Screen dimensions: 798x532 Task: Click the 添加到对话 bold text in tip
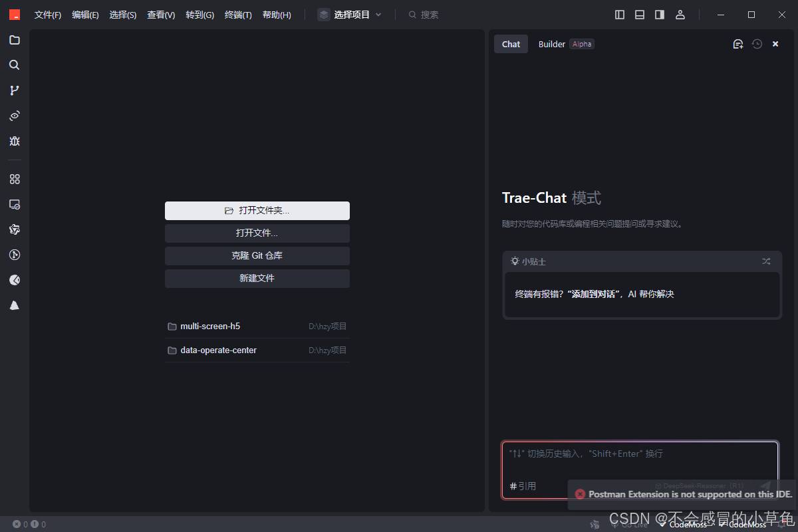click(x=594, y=294)
